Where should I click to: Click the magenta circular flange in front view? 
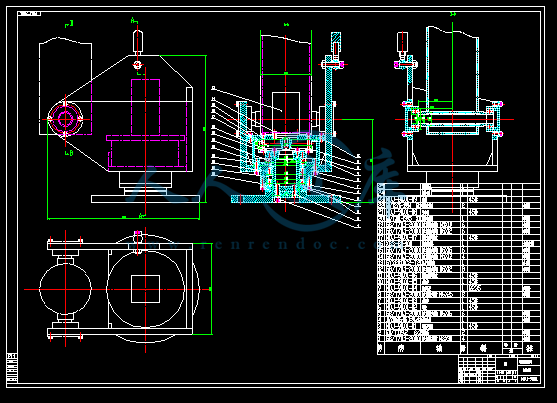pos(65,119)
